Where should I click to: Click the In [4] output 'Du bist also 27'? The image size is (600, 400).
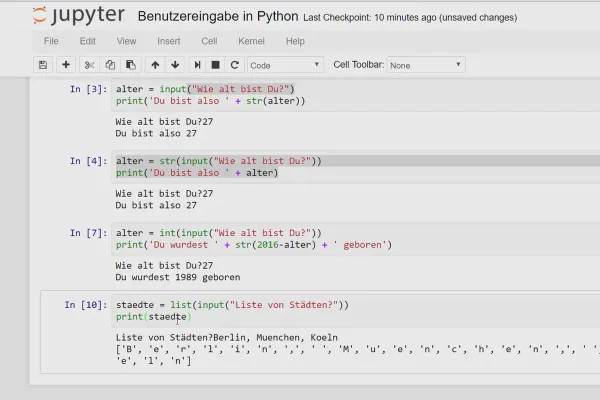tap(156, 205)
